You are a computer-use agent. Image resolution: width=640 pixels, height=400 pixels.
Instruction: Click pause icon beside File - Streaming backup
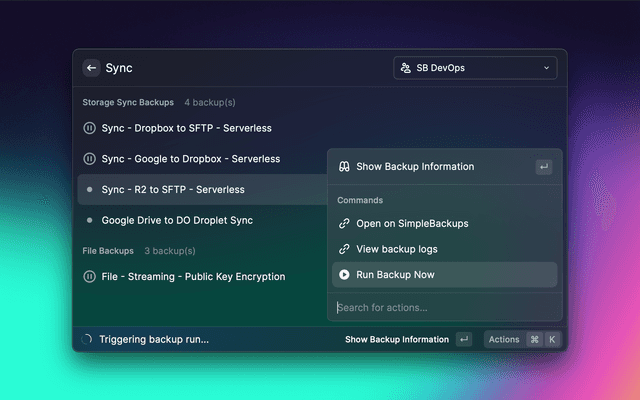89,276
